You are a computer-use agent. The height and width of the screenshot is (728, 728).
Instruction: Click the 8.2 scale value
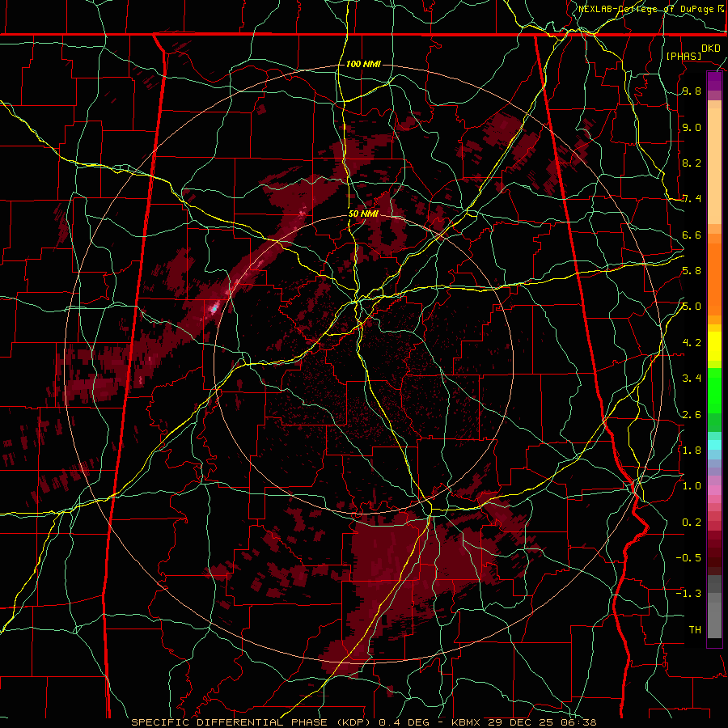[692, 163]
